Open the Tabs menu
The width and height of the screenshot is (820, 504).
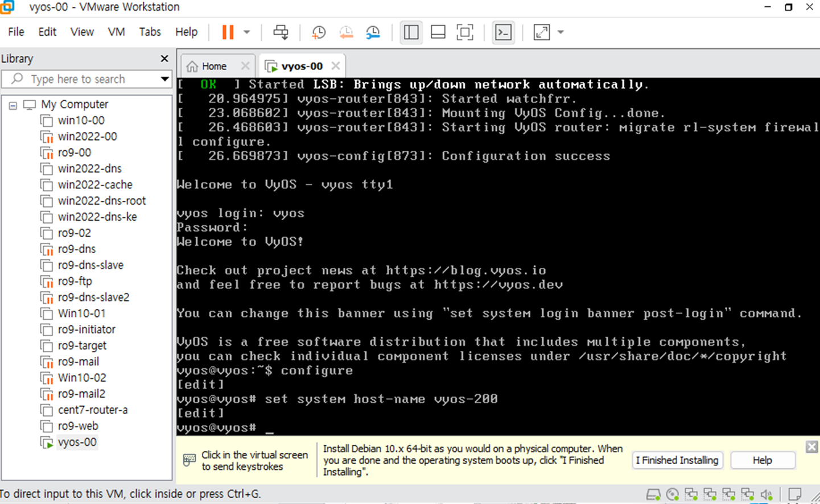(150, 32)
